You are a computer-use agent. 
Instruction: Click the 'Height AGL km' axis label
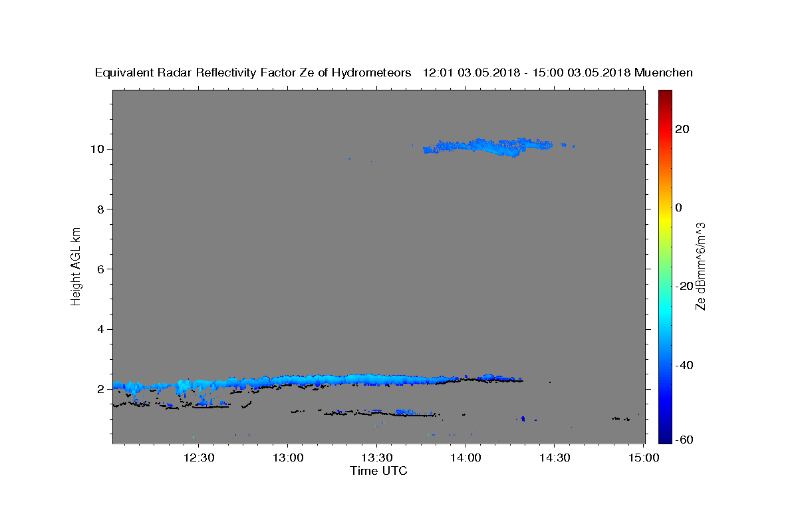click(x=76, y=265)
